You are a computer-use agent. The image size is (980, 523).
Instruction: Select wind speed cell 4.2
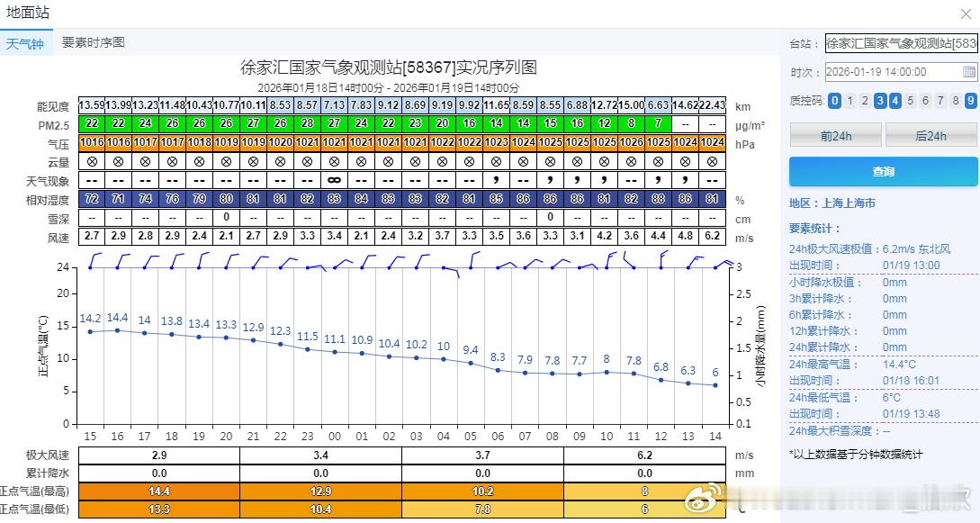click(605, 236)
